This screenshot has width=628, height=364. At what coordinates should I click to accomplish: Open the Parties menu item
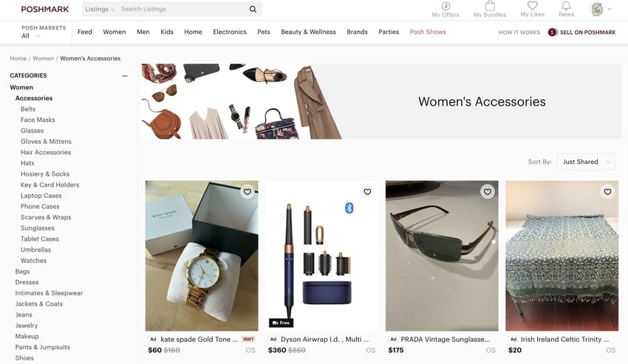pos(389,32)
